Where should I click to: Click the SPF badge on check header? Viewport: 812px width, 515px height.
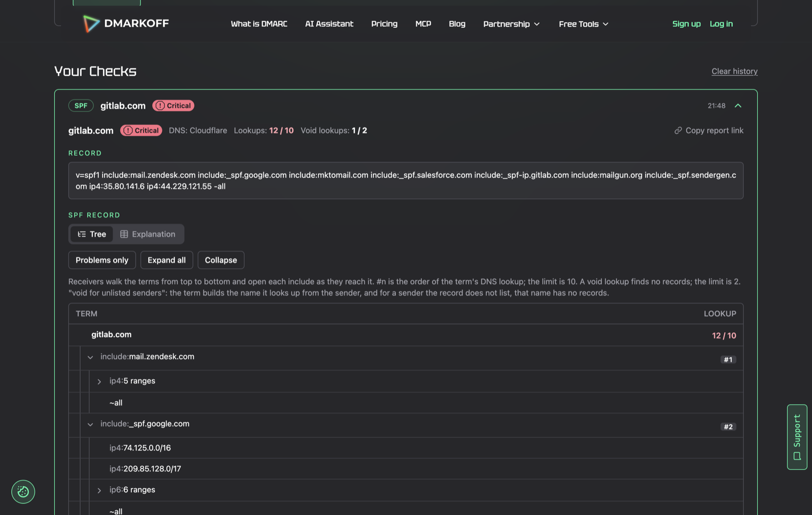[81, 106]
